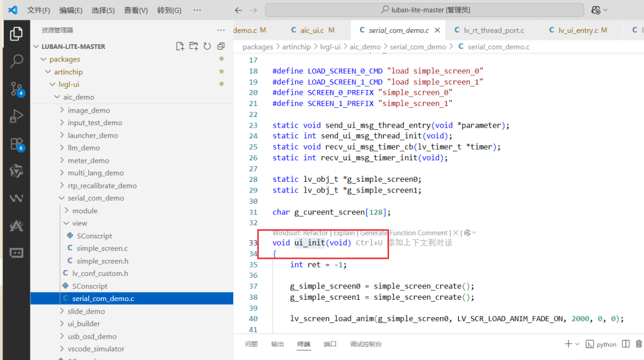Open the Explorer view in activity bar
The image size is (644, 360).
(x=16, y=33)
